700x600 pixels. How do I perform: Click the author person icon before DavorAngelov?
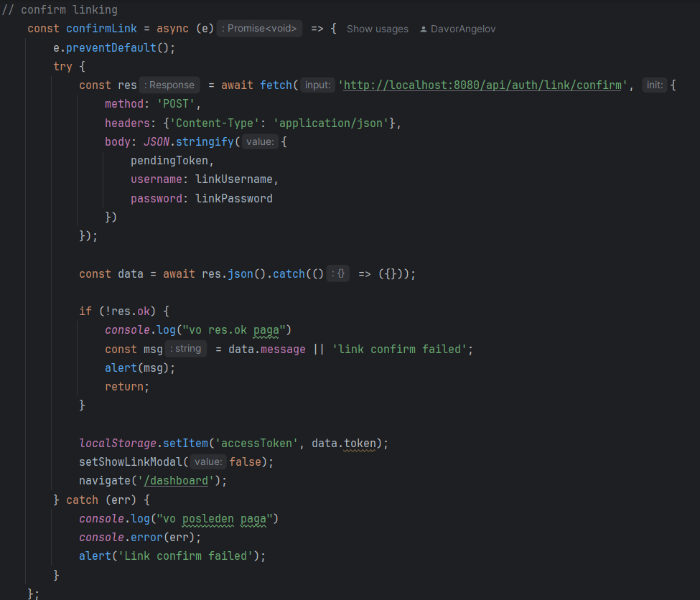(x=424, y=29)
